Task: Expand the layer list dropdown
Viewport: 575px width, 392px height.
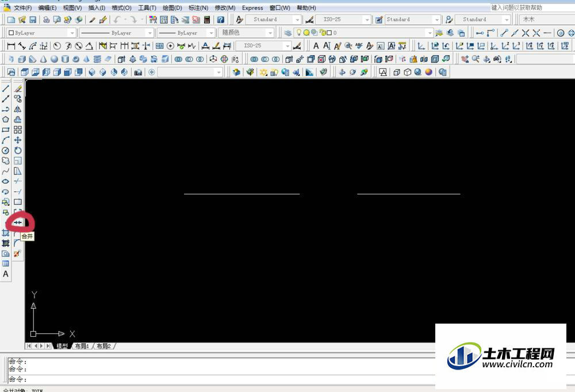Action: coord(430,33)
